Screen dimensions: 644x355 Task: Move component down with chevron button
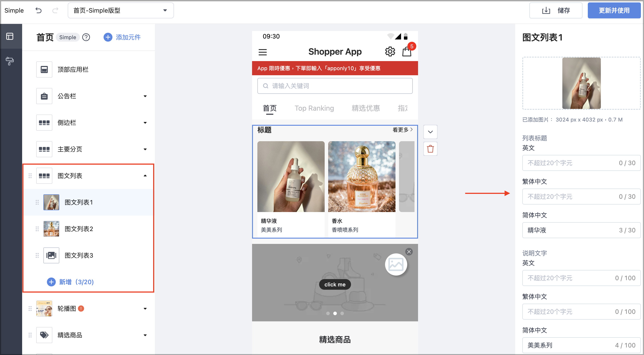[x=430, y=132]
